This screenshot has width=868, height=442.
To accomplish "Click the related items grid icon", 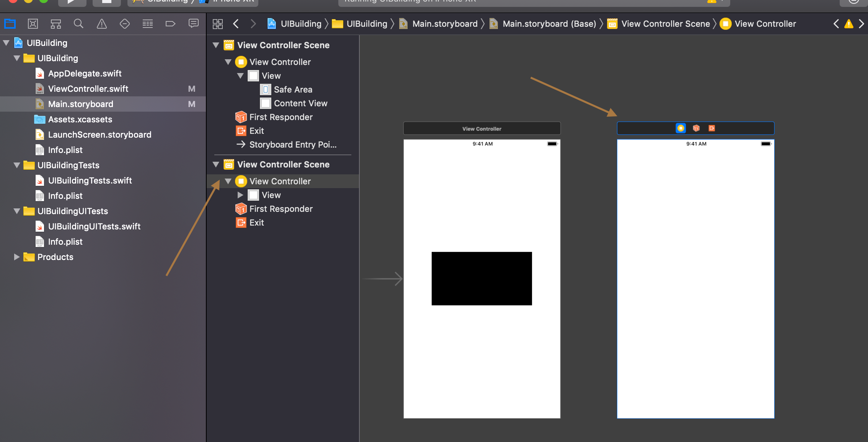I will [x=218, y=24].
